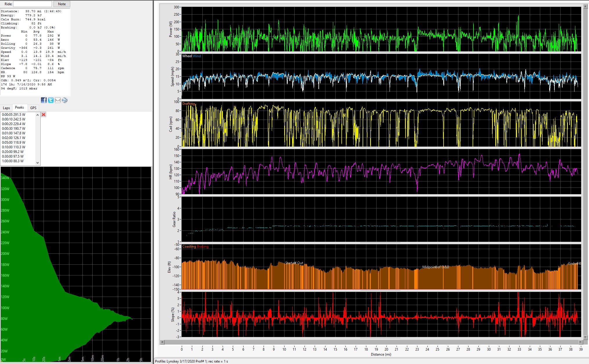Screen dimensions: 589x364
Task: Share ride via the Facebook icon
Action: click(x=44, y=100)
